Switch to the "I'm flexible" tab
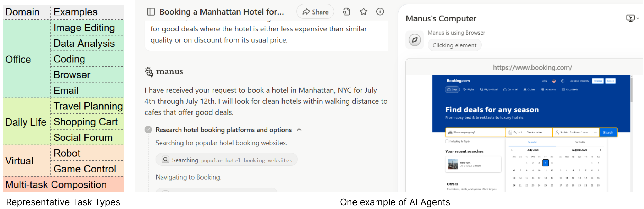Image resolution: width=644 pixels, height=209 pixels. tap(580, 142)
